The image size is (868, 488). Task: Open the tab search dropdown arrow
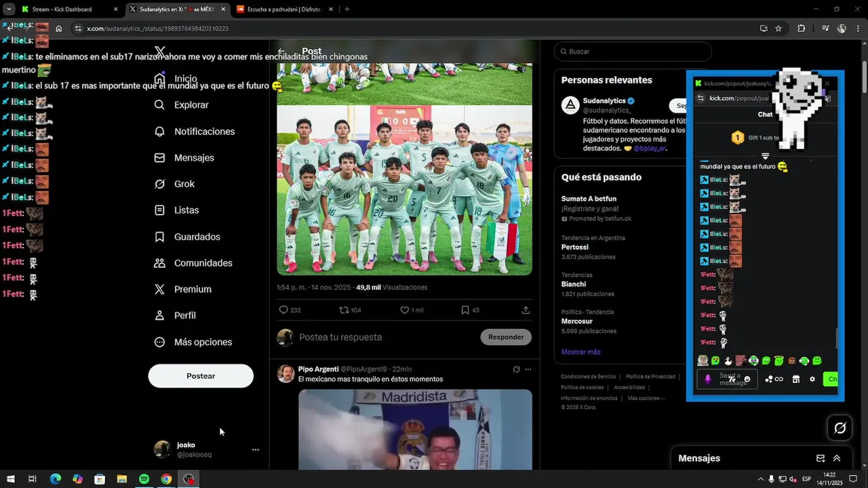[7, 9]
